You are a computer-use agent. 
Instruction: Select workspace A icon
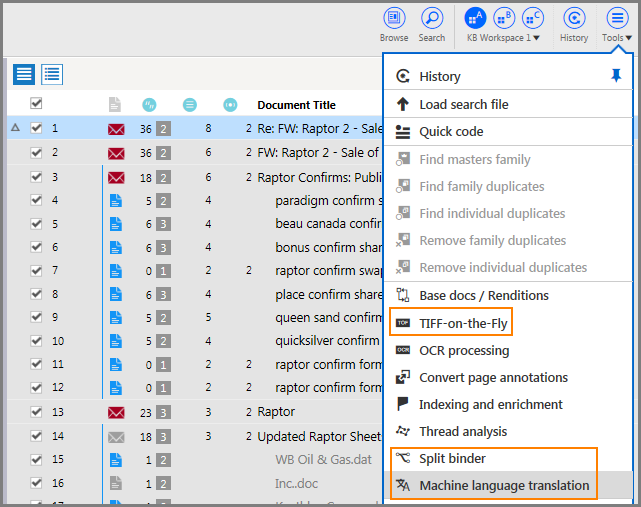(475, 18)
